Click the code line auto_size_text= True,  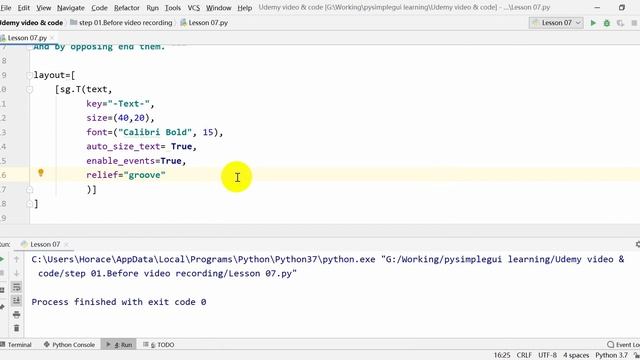pyautogui.click(x=141, y=147)
